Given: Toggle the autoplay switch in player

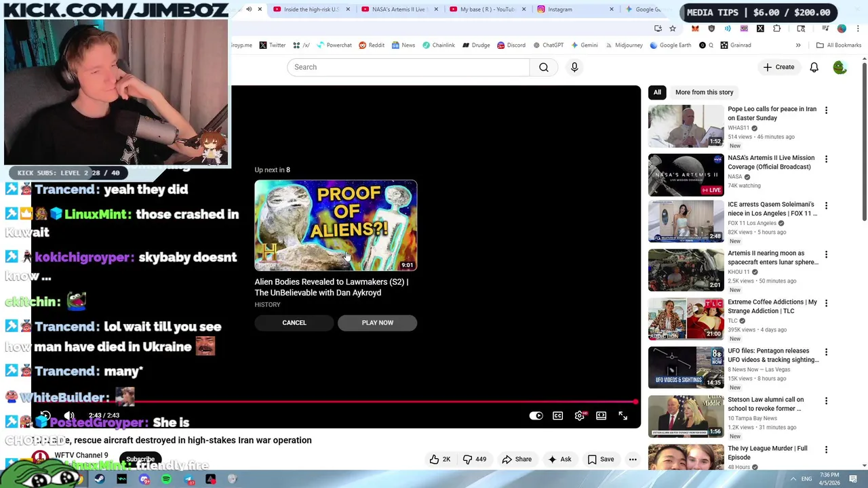Looking at the screenshot, I should coord(536,415).
